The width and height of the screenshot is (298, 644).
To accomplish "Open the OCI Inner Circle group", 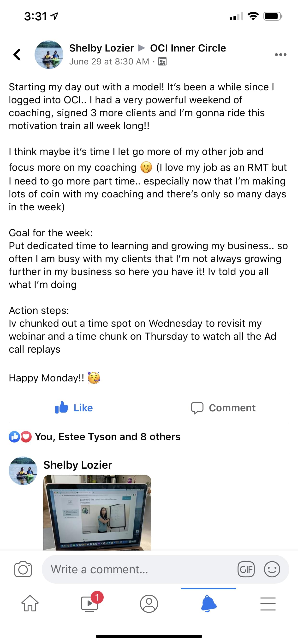I will tap(188, 48).
